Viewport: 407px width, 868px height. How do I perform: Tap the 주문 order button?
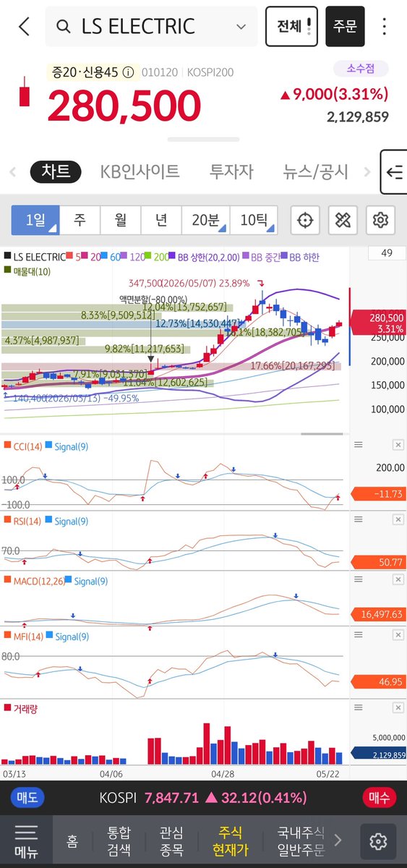[x=345, y=27]
